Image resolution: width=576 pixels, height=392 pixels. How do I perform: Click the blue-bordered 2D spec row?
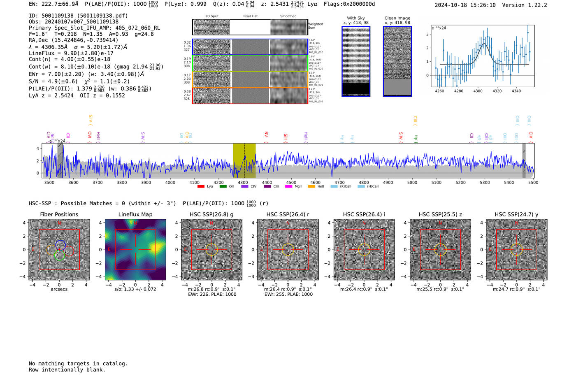(x=250, y=47)
